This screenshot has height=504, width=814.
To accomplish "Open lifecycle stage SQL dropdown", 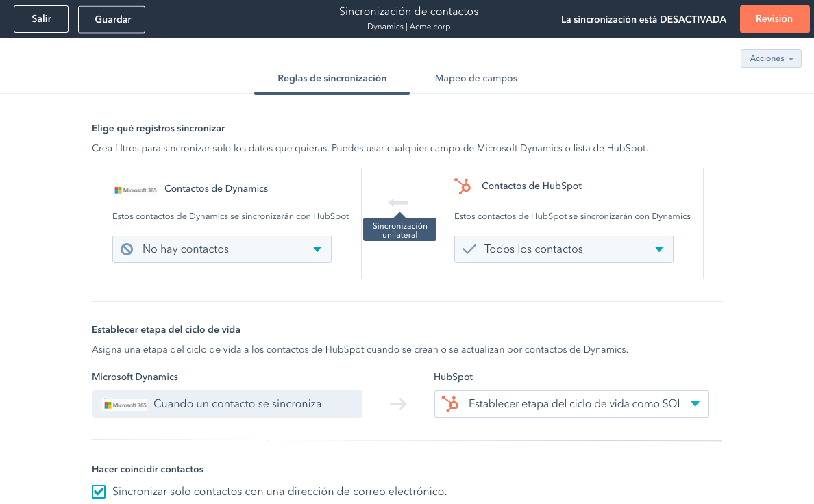I will (571, 404).
